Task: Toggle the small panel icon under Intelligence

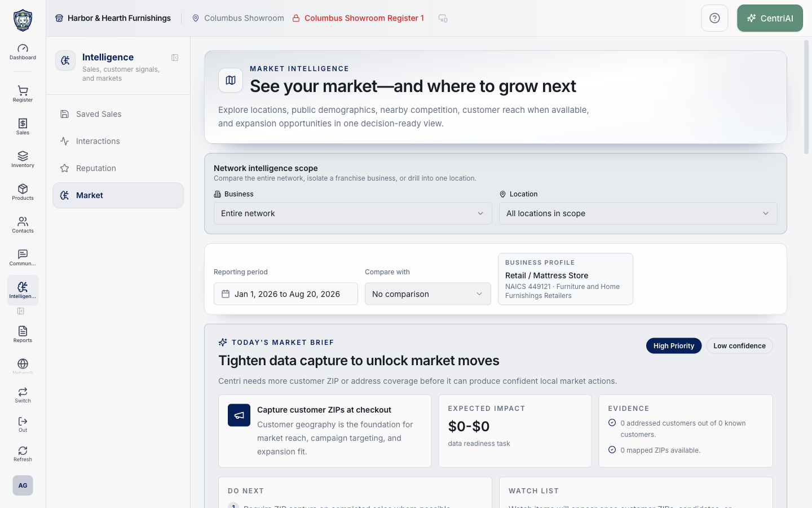Action: [x=21, y=311]
